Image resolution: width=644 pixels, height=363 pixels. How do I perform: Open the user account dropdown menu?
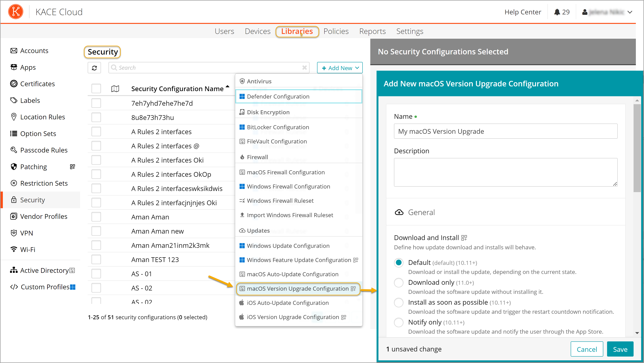tap(607, 12)
